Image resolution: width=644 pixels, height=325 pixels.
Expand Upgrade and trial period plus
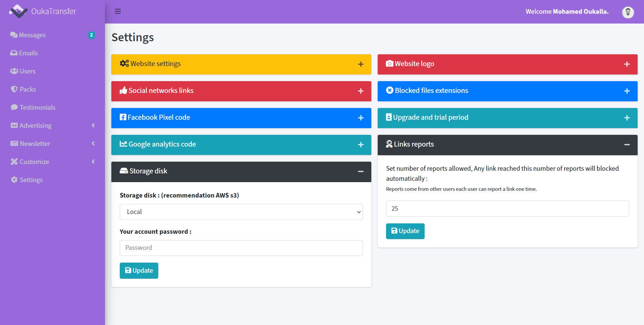coord(627,118)
